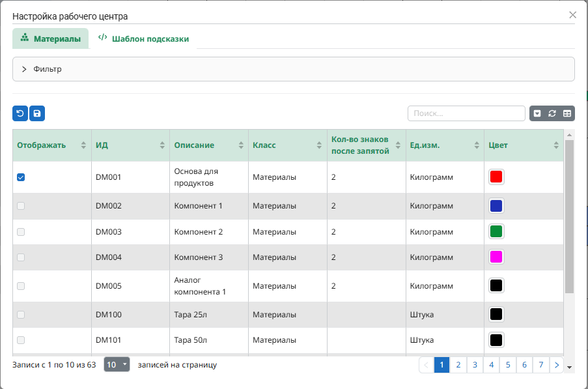Click into the Поиск search field
The image size is (588, 389).
pyautogui.click(x=466, y=113)
